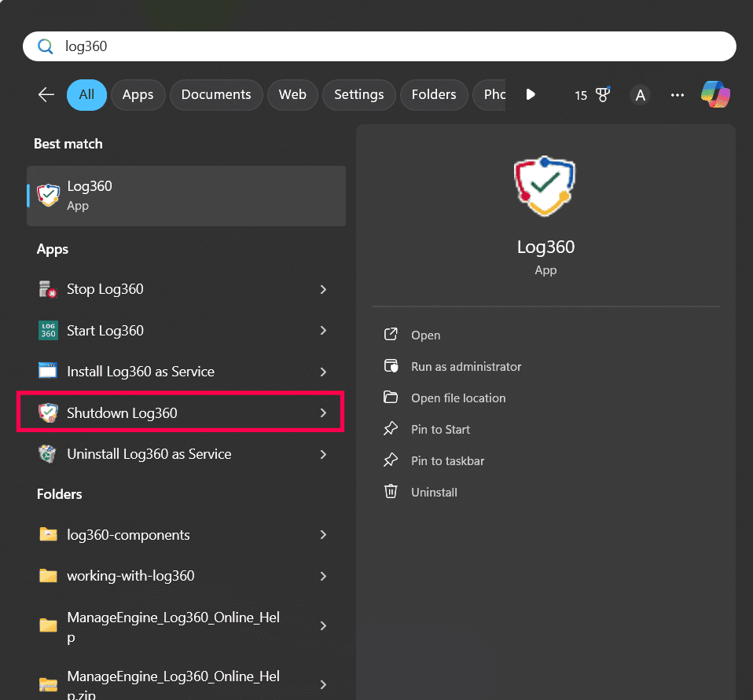Select Pin to Start
Screen dimensions: 753x700
point(440,429)
